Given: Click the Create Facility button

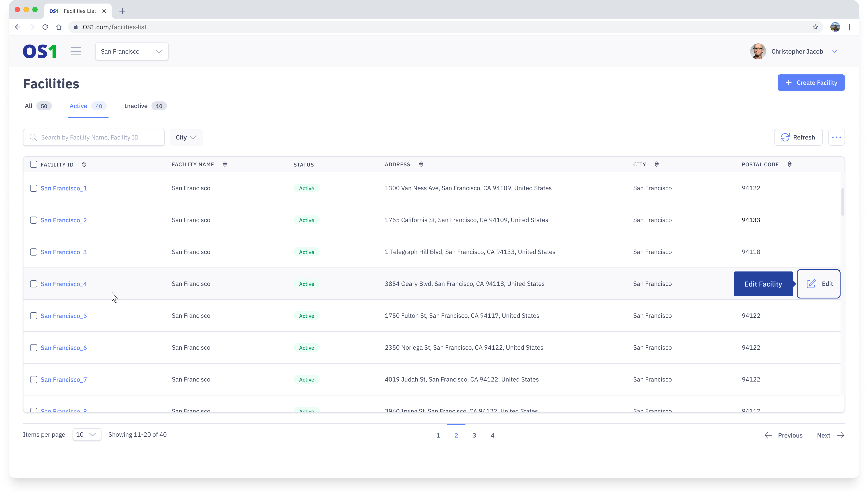Looking at the screenshot, I should coord(811,83).
